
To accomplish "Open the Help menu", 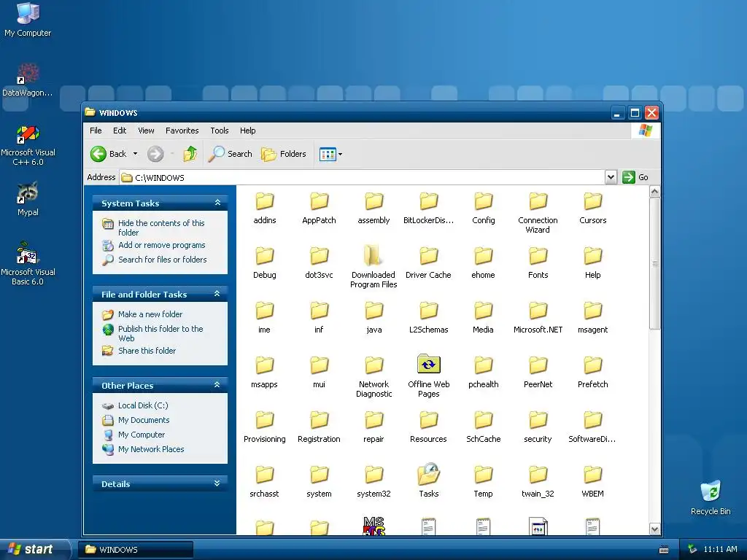I will 248,131.
